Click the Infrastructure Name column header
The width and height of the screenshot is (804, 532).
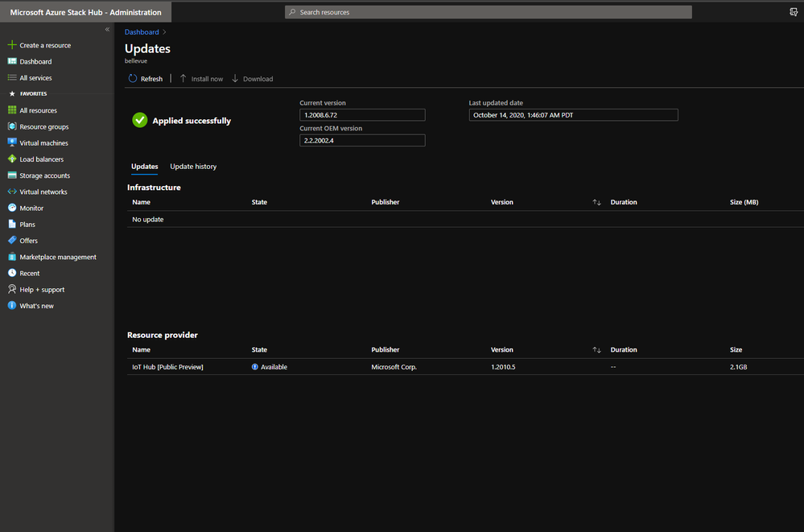[142, 202]
